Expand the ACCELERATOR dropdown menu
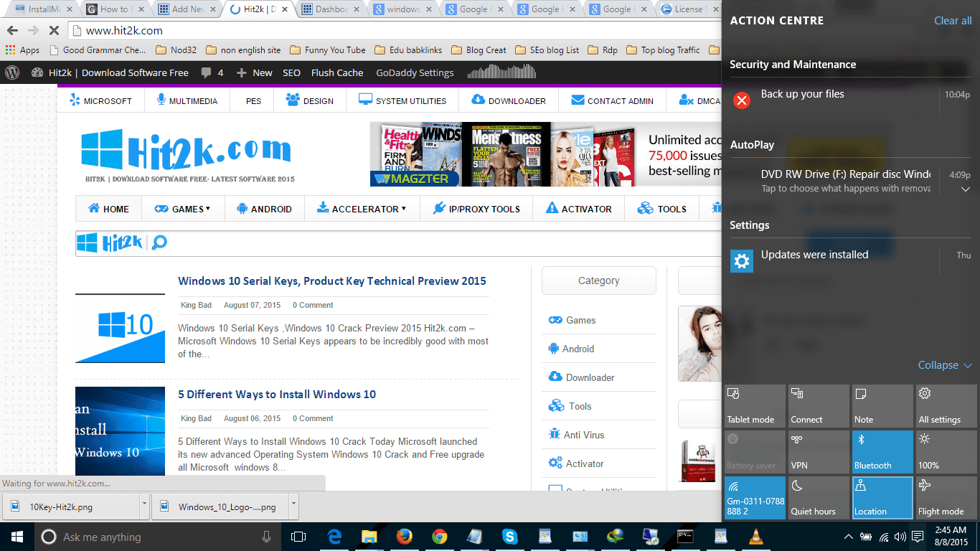Image resolution: width=980 pixels, height=551 pixels. 362,209
